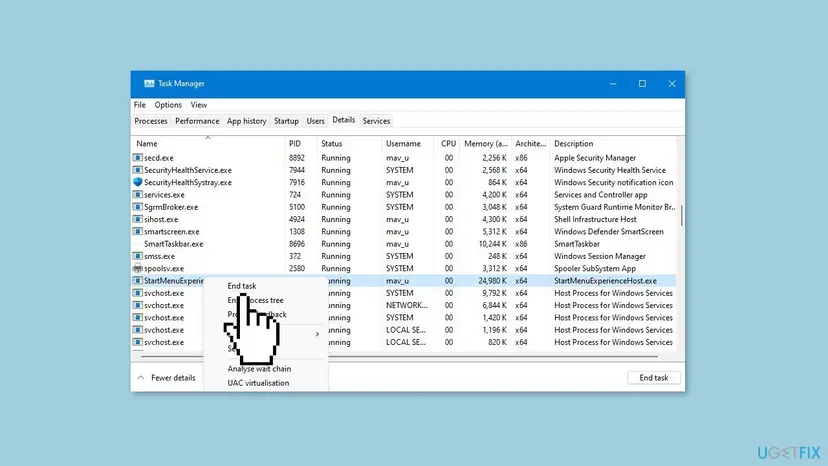
Task: Click the 24,980 K memory value
Action: pos(492,281)
